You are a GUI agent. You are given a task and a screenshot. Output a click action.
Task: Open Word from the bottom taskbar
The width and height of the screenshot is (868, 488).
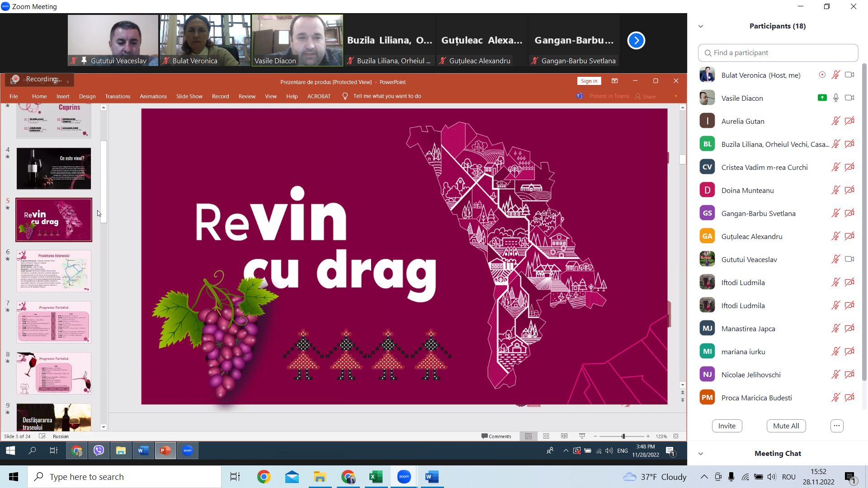pos(432,477)
